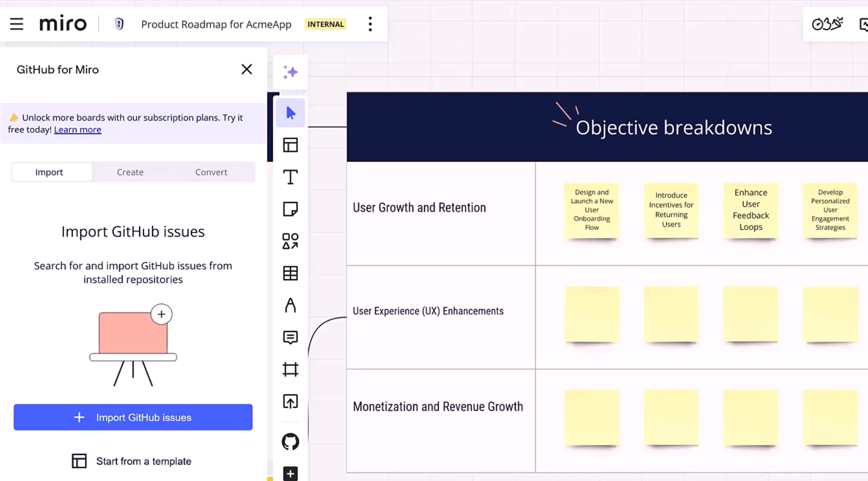
Task: Close the GitHub for Miro panel
Action: pos(247,69)
